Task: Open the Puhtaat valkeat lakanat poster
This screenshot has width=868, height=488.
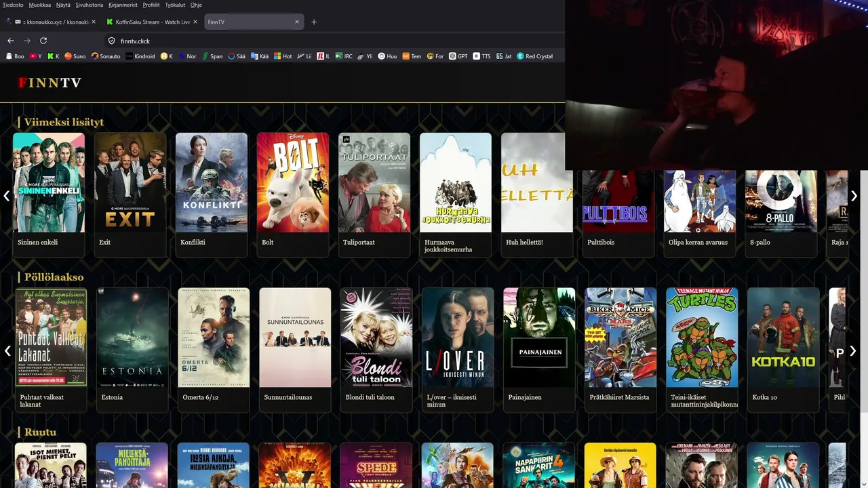Action: [x=51, y=338]
